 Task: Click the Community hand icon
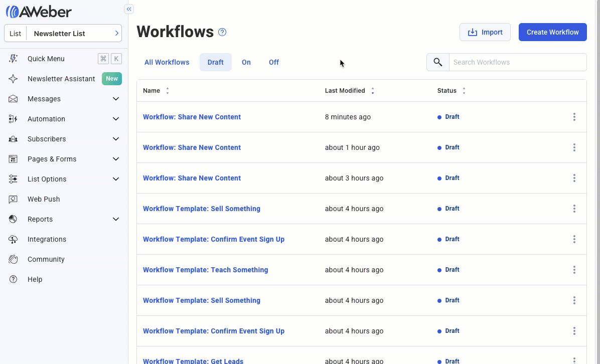[x=14, y=259]
